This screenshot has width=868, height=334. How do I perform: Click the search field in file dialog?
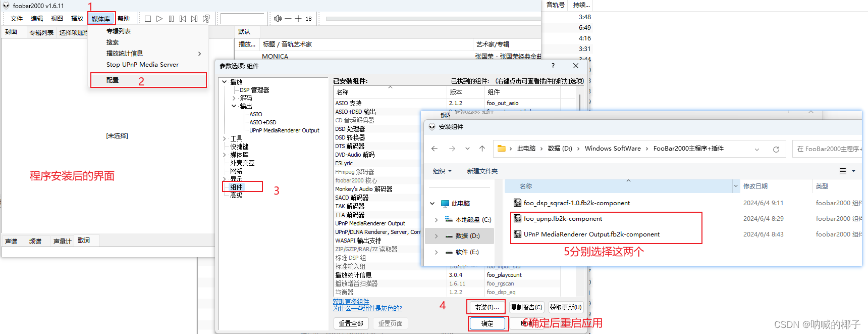pyautogui.click(x=828, y=149)
